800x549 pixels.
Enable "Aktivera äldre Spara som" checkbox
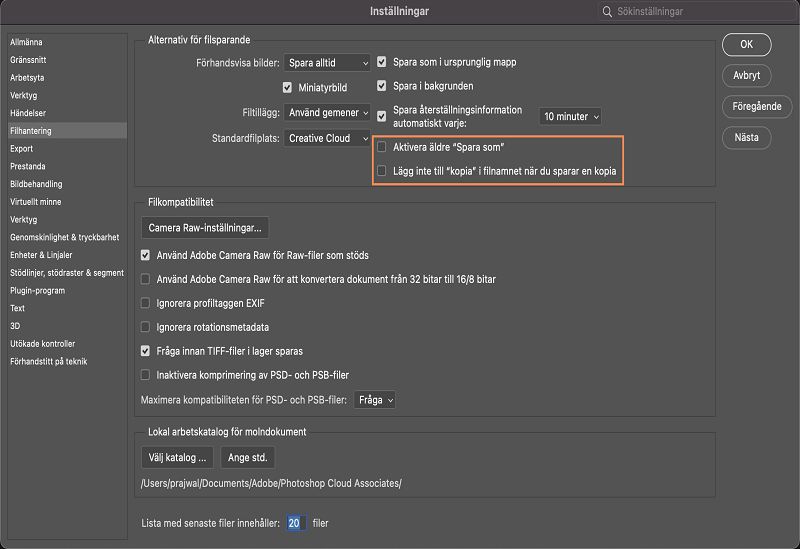381,146
